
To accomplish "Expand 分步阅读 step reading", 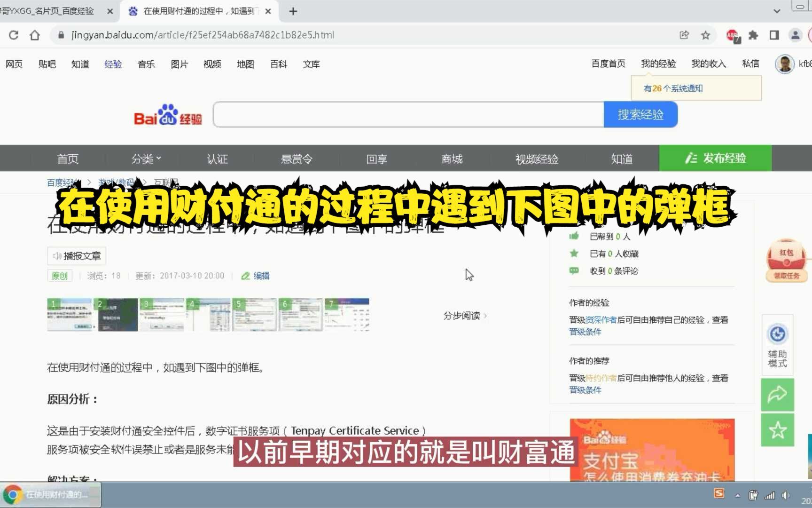I will tap(465, 316).
